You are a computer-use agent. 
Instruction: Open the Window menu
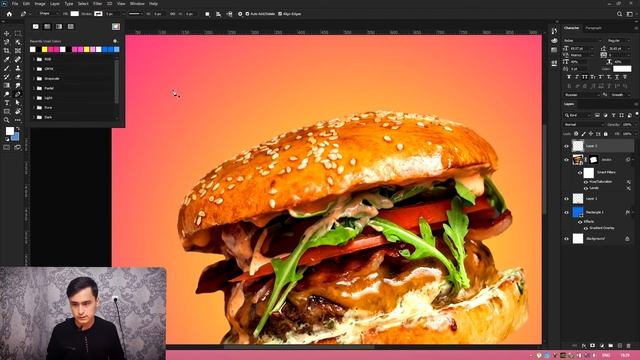tap(137, 4)
